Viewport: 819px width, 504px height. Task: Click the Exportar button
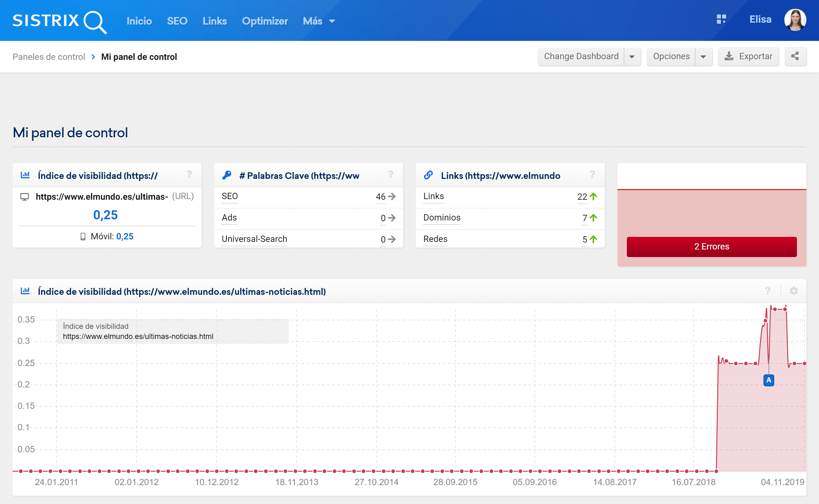click(x=748, y=56)
